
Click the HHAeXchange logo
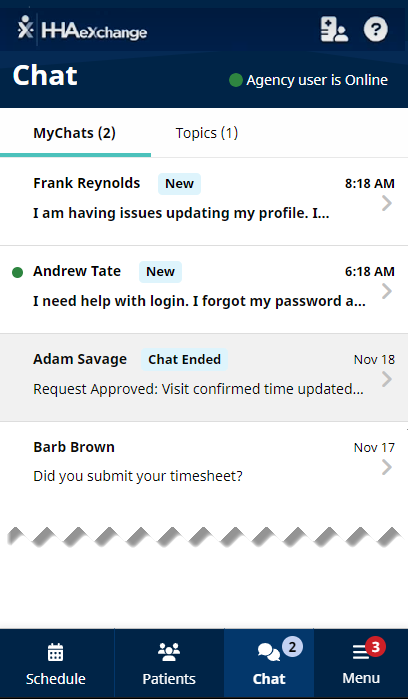click(82, 29)
